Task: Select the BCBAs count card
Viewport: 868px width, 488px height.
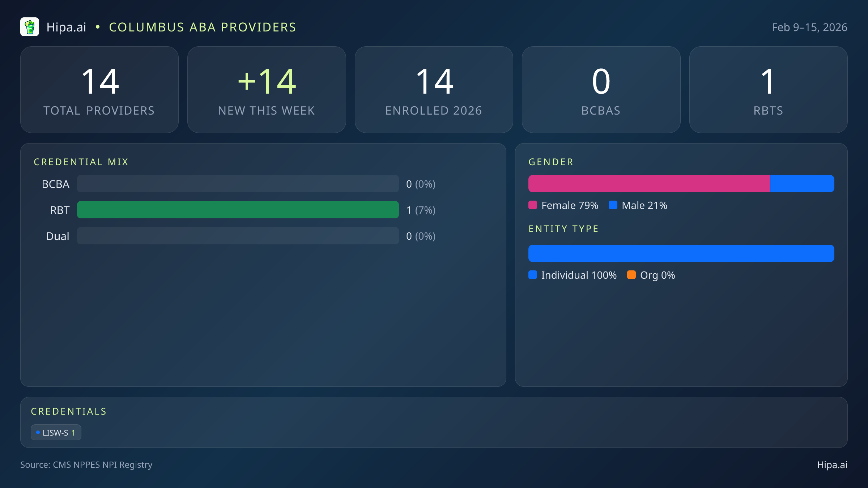Action: point(601,89)
